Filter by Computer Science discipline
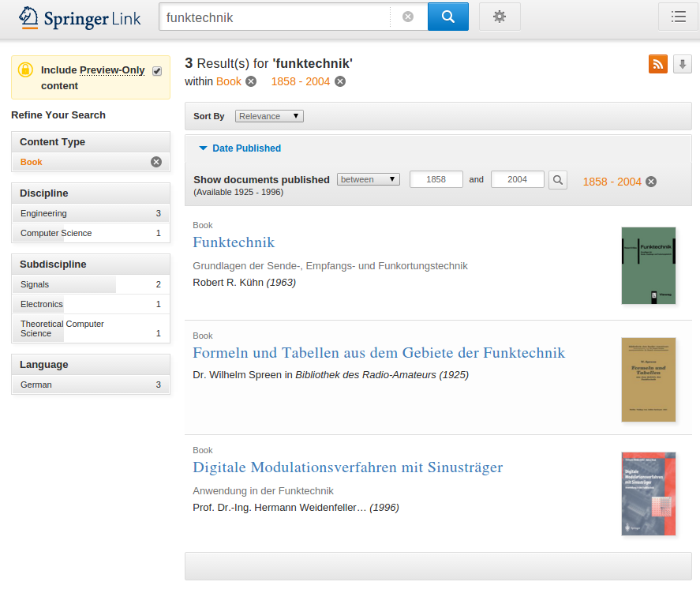Image resolution: width=700 pixels, height=593 pixels. click(x=91, y=233)
